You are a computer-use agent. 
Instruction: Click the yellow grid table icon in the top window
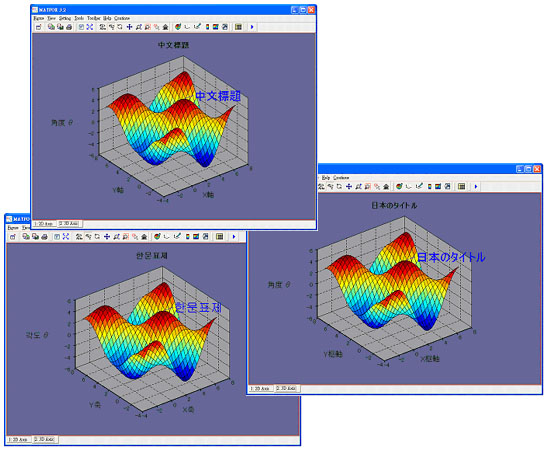(238, 27)
